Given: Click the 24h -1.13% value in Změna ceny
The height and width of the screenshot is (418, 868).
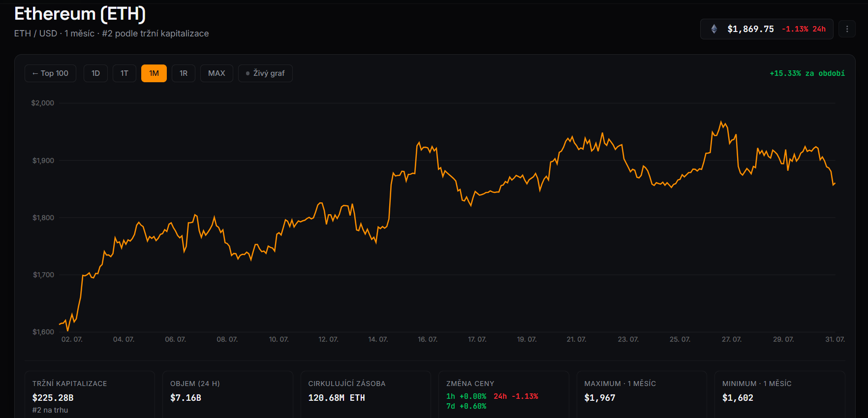Looking at the screenshot, I should click(516, 396).
